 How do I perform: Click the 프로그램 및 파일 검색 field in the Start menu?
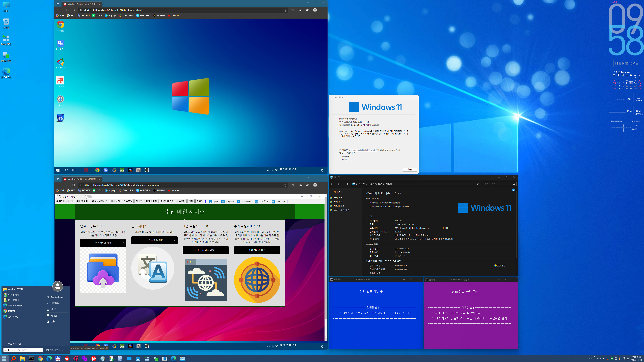[x=23, y=350]
